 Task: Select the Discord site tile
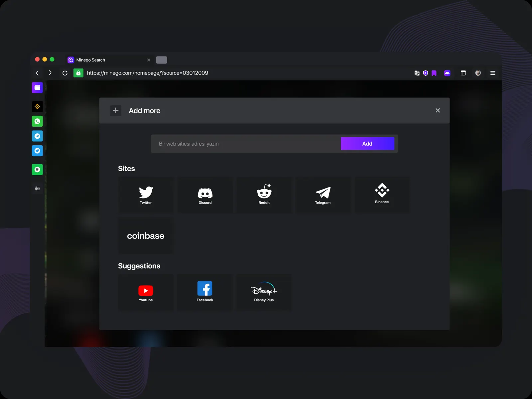click(205, 195)
